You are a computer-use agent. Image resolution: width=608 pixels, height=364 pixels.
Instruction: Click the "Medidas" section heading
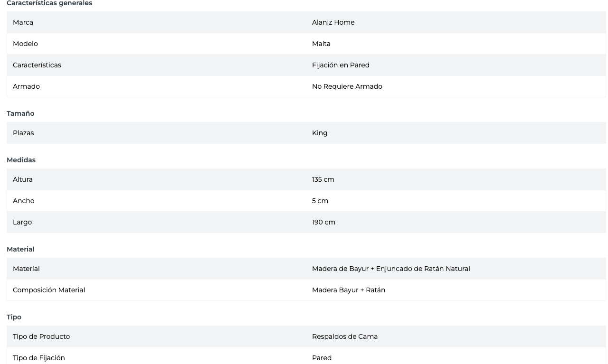21,160
